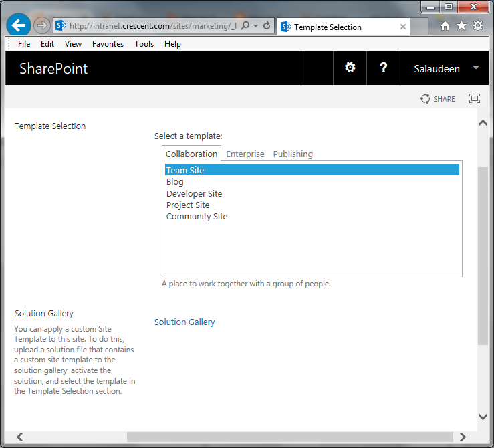The image size is (494, 448).
Task: Click the search magnifier in address bar
Action: (x=245, y=25)
